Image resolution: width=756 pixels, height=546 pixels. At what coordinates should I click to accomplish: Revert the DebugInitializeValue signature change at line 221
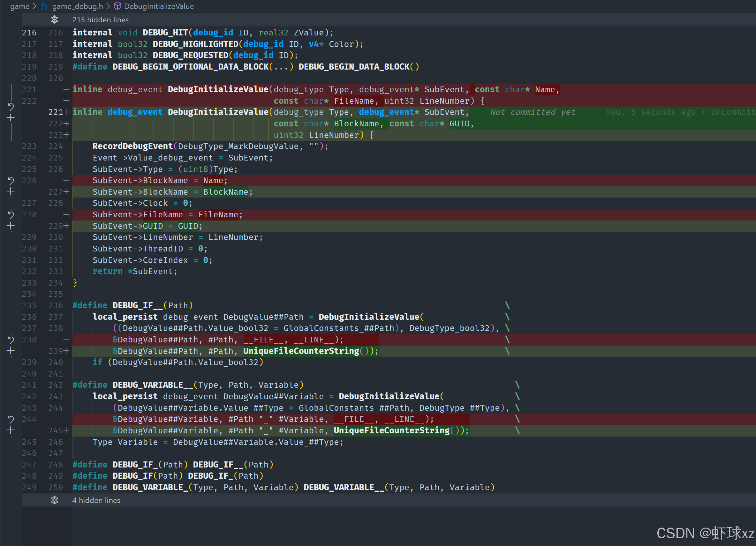[11, 107]
